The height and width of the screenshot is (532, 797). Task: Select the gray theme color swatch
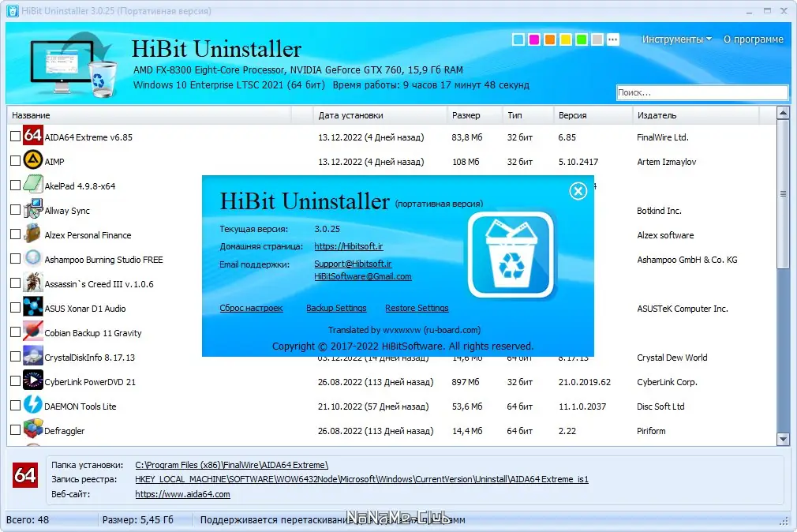tap(597, 39)
